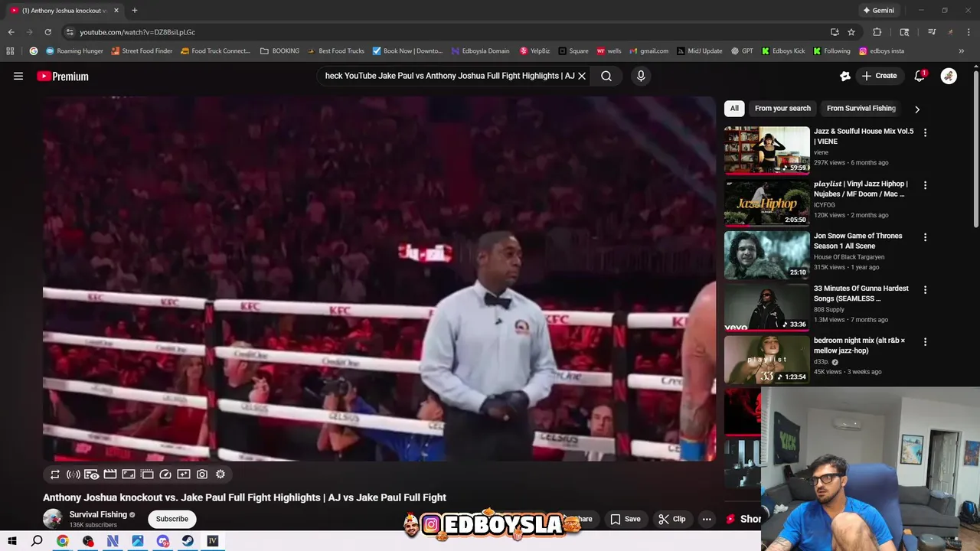
Task: Open the Survival Fishing channel name link
Action: [98, 514]
